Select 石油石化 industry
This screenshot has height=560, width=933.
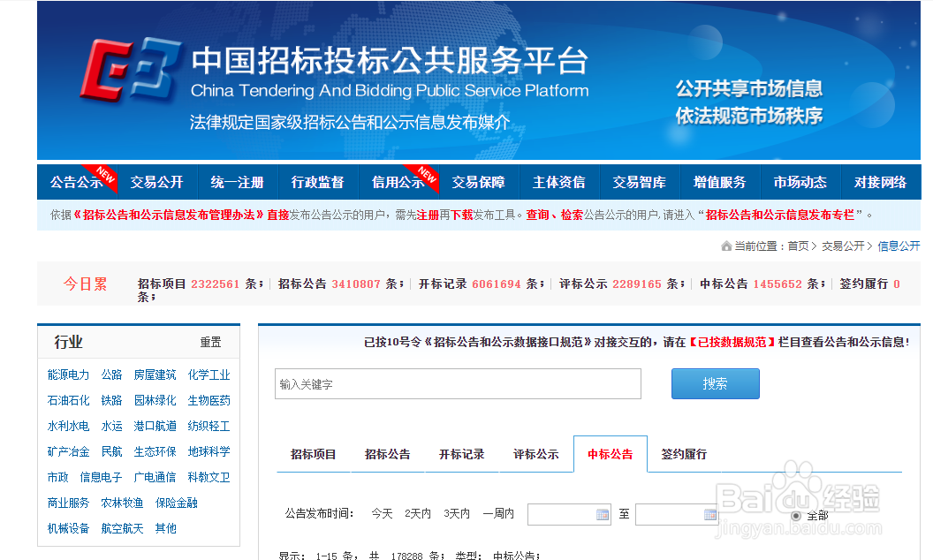pos(68,400)
